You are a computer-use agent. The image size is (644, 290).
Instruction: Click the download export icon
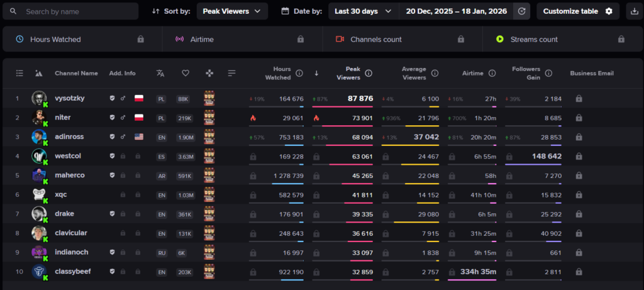click(x=633, y=11)
